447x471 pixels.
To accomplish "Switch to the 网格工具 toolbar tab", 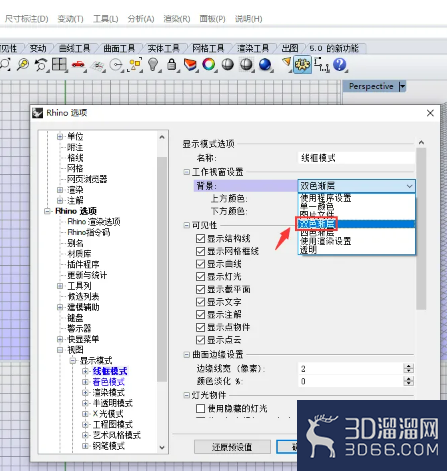I will (x=208, y=49).
